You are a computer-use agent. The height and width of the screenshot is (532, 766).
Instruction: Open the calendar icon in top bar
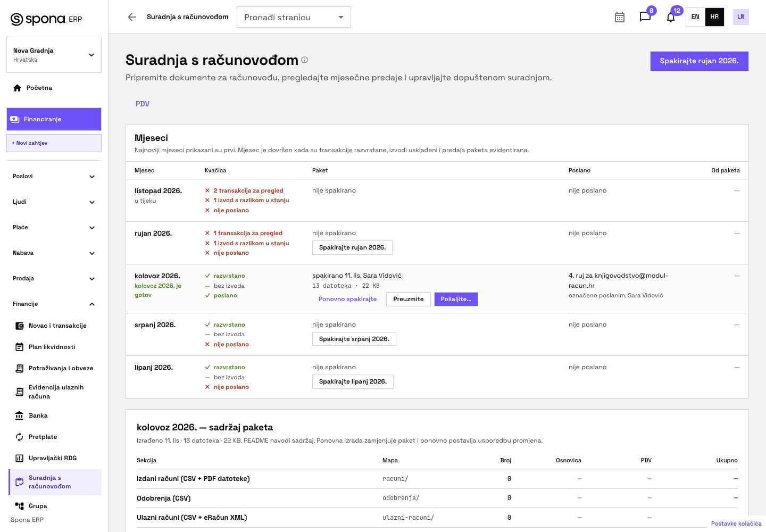click(620, 17)
